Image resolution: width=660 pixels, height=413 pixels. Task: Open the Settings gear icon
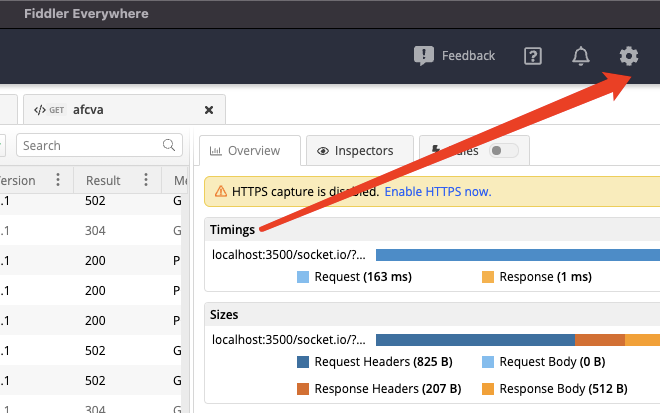(628, 56)
